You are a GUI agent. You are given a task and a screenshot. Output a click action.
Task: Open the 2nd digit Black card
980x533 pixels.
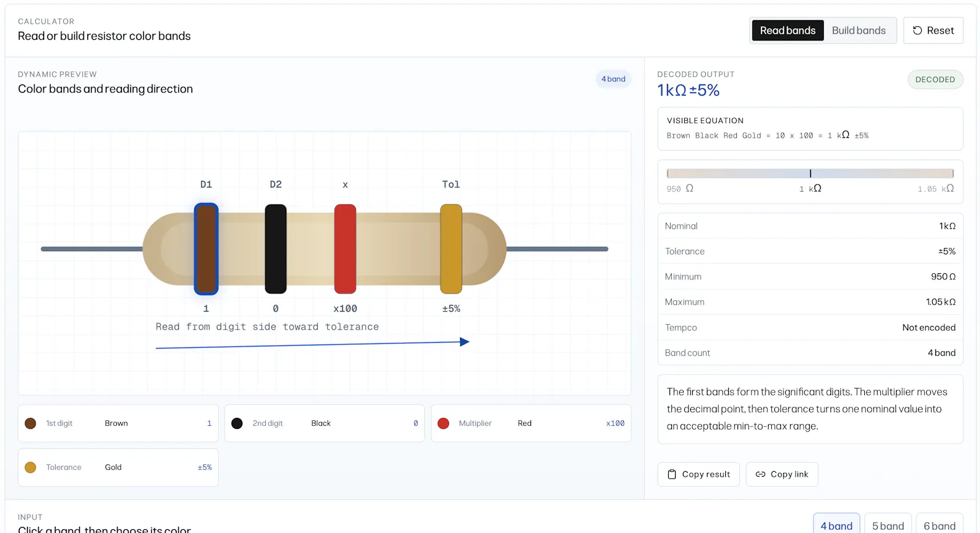[325, 423]
